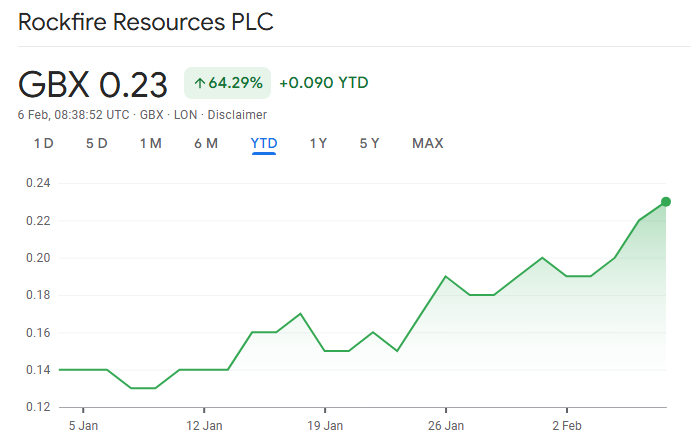Click the 0.14 y-axis label

click(x=38, y=370)
